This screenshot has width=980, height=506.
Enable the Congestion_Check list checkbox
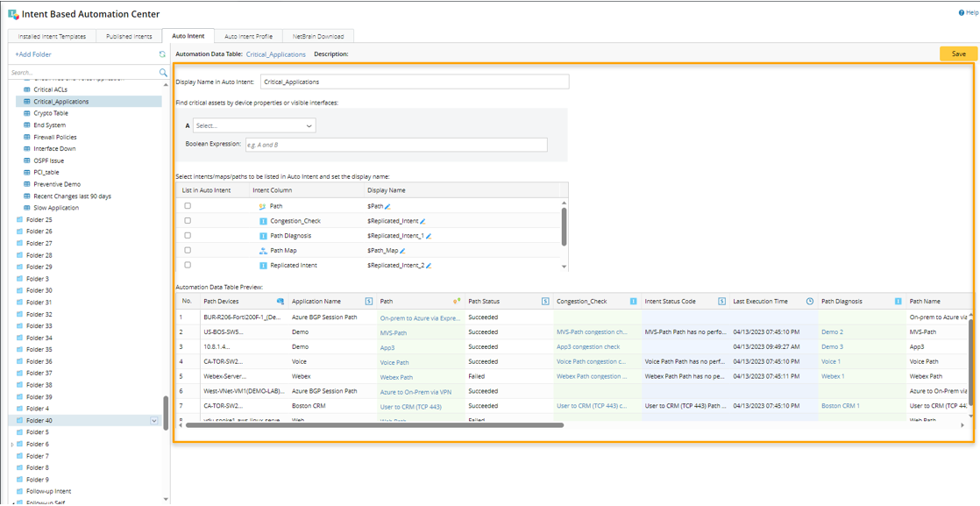(188, 221)
